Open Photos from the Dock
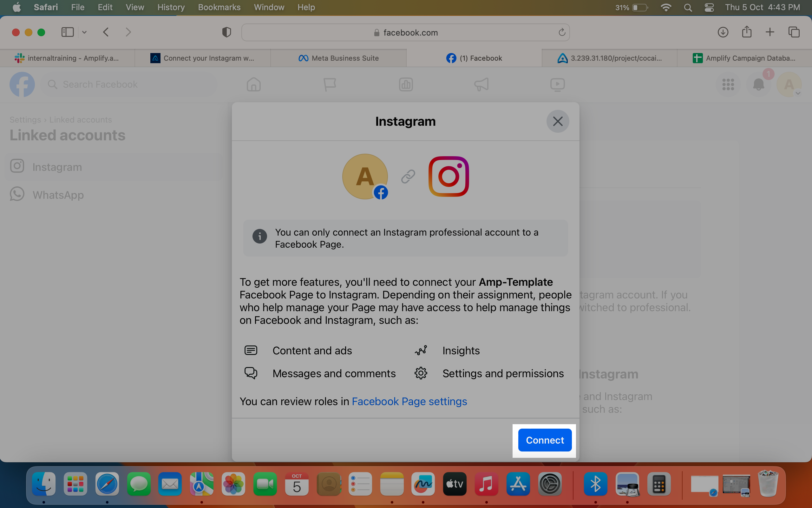This screenshot has width=812, height=508. coord(233,484)
